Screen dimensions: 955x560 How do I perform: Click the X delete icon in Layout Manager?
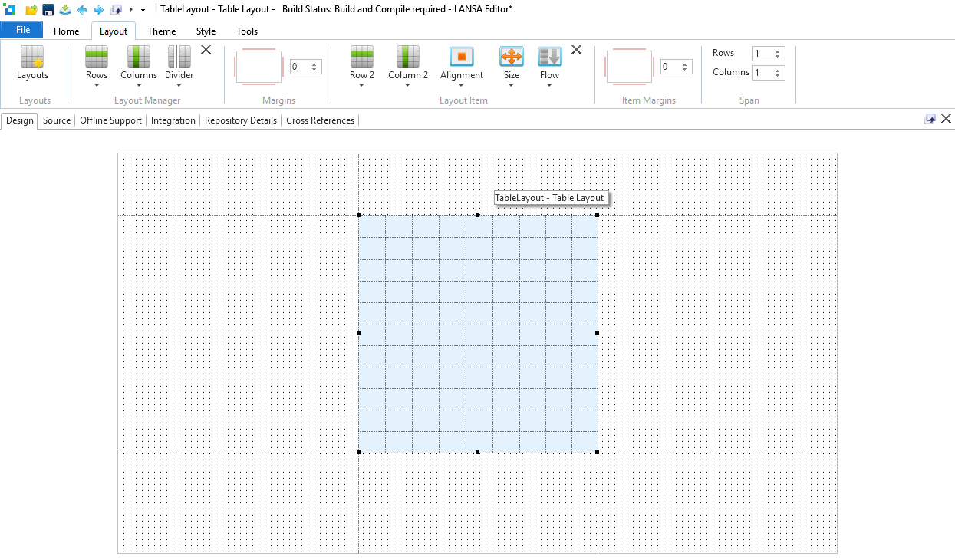click(x=206, y=50)
